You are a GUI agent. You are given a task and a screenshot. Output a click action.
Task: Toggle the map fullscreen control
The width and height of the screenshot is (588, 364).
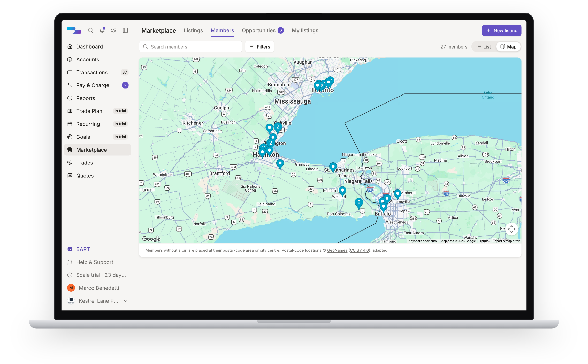(512, 229)
